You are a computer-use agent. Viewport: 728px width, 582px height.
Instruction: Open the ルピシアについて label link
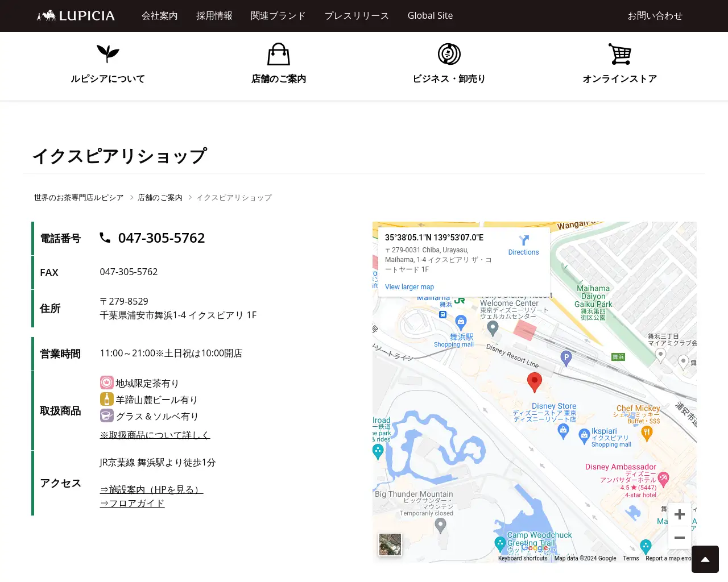point(108,79)
